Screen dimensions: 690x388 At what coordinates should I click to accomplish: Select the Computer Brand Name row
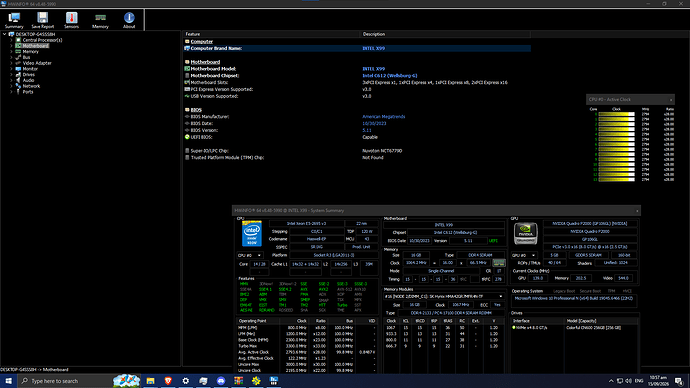[x=357, y=48]
